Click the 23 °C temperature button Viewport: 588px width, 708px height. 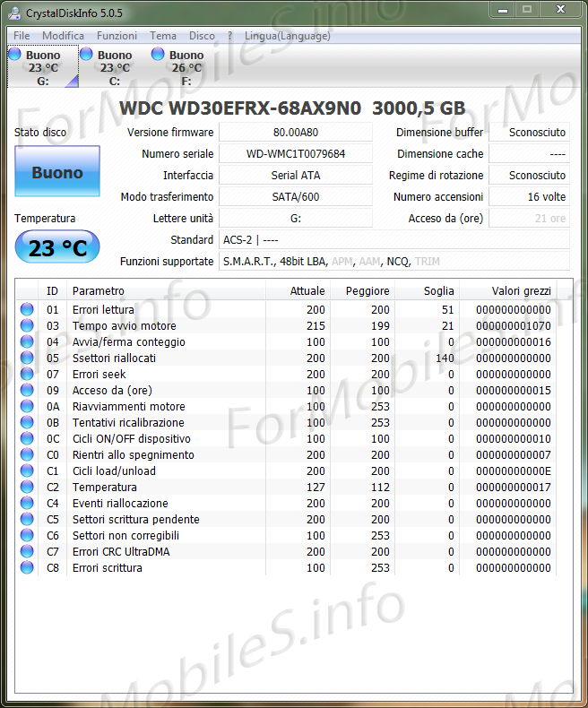(x=57, y=247)
